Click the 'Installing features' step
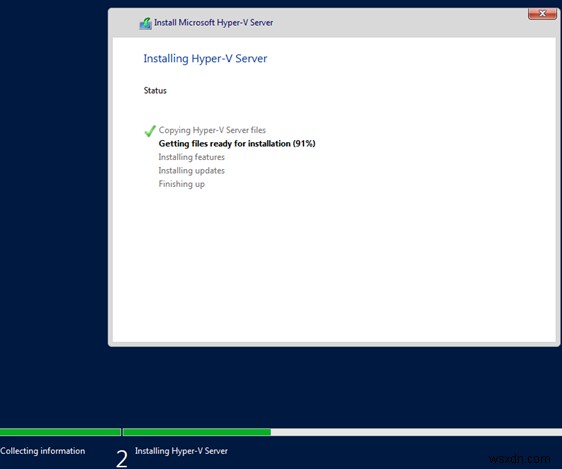Screen dimensions: 562x469 point(191,157)
